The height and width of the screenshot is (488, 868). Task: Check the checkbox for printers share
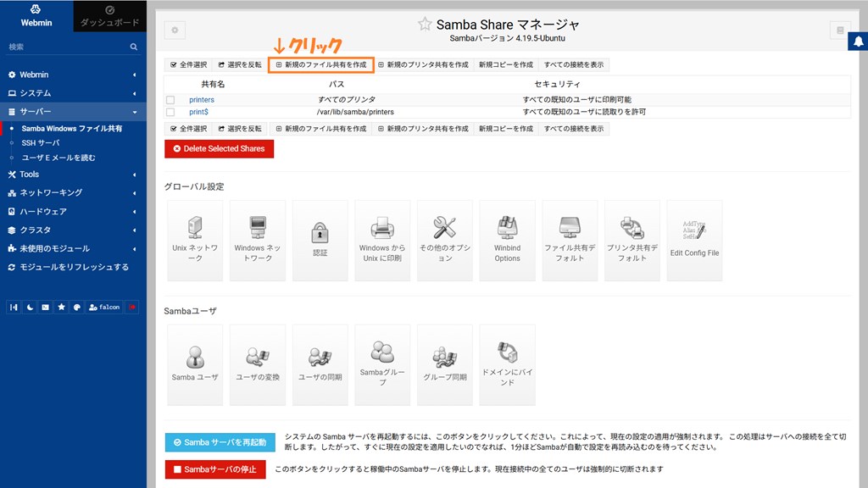click(x=170, y=100)
